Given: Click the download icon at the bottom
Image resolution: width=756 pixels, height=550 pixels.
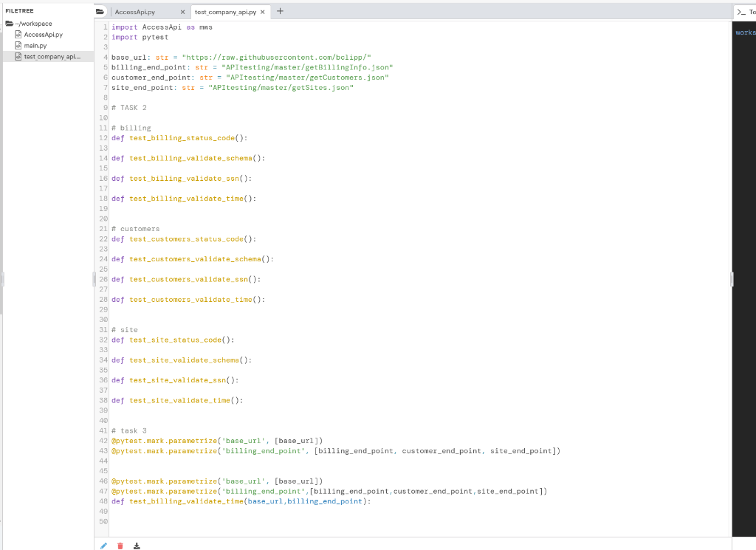Looking at the screenshot, I should 137,546.
